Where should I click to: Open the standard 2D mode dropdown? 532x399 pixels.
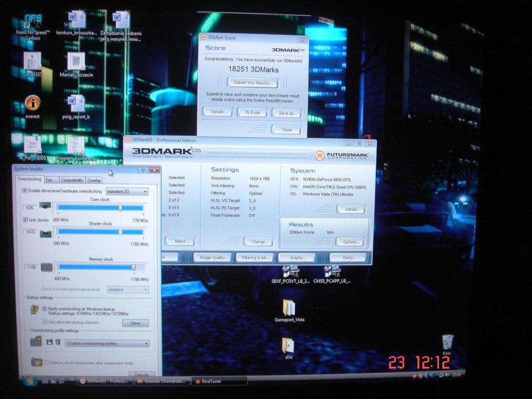pos(127,191)
